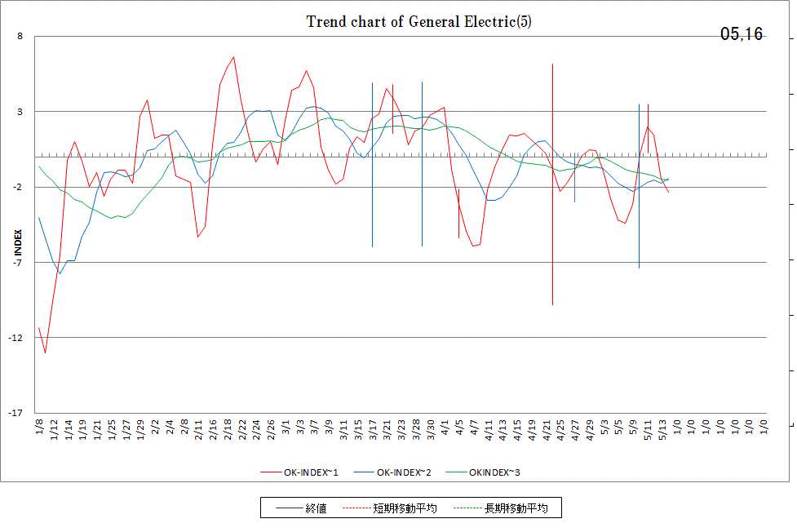The width and height of the screenshot is (797, 532).
Task: Click the x-axis date label "5/5"
Action: (618, 427)
